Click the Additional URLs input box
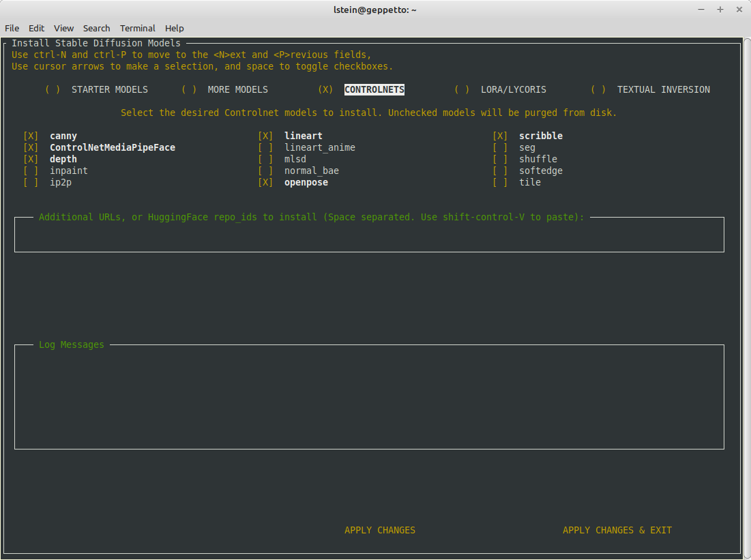The height and width of the screenshot is (560, 751). [x=369, y=235]
